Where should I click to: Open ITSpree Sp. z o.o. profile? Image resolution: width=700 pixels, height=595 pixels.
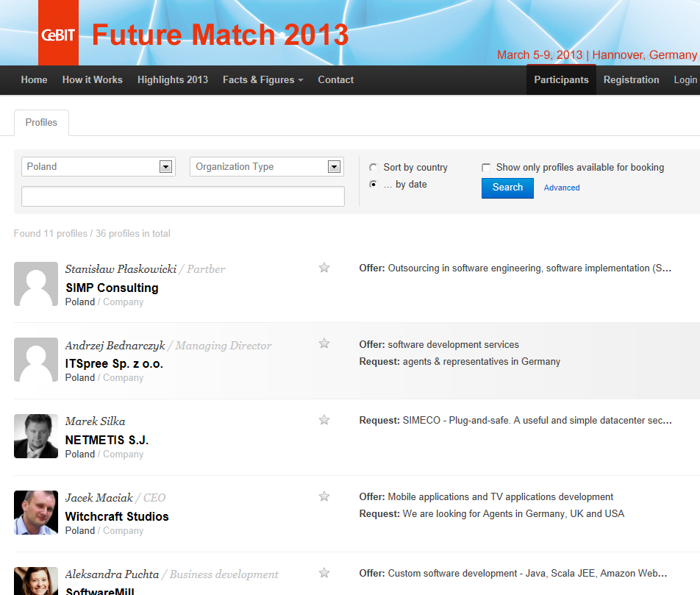coord(114,363)
